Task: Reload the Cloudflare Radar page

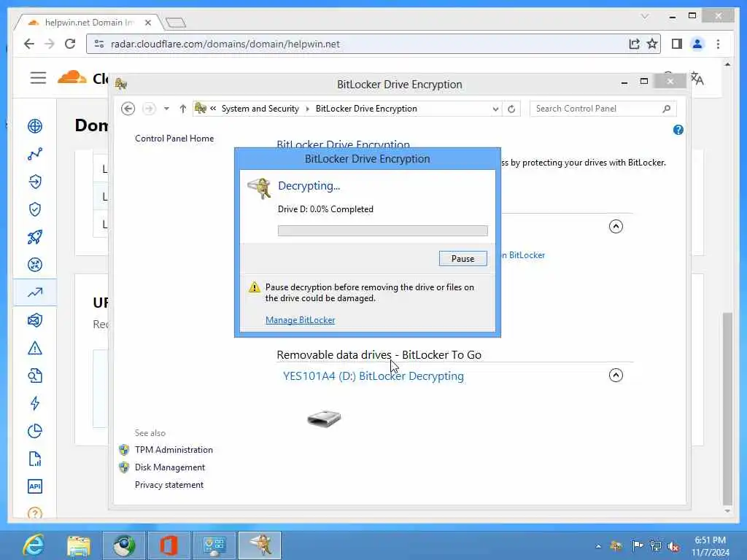Action: [70, 44]
